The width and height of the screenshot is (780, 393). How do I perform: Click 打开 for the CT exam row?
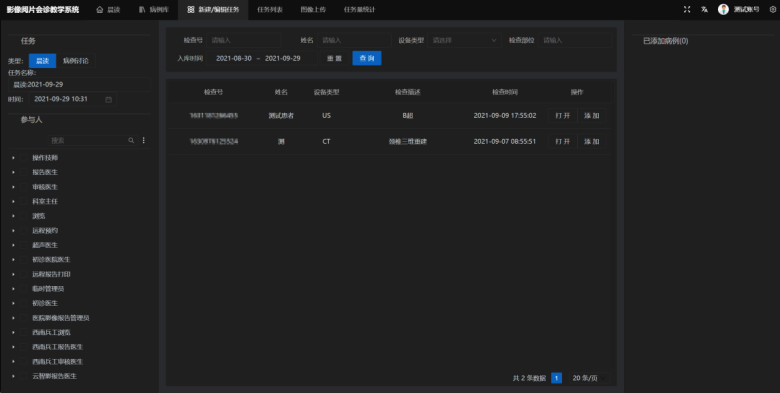pos(563,141)
